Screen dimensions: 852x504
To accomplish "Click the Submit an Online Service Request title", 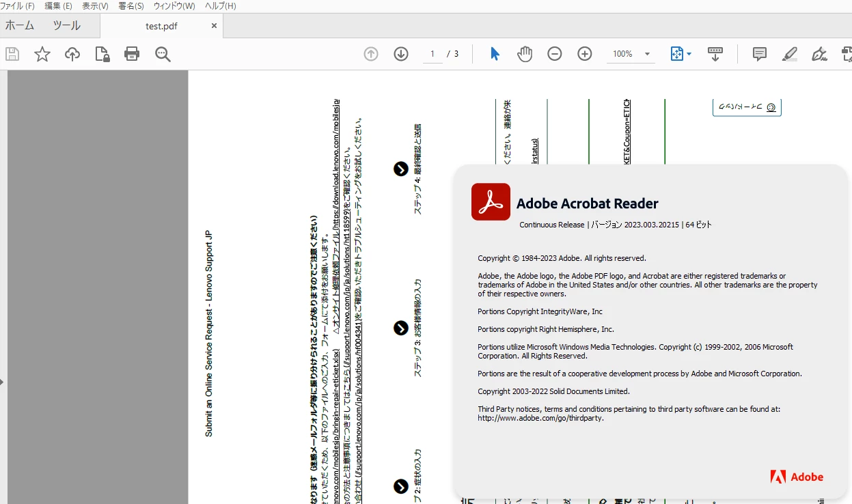I will click(209, 333).
